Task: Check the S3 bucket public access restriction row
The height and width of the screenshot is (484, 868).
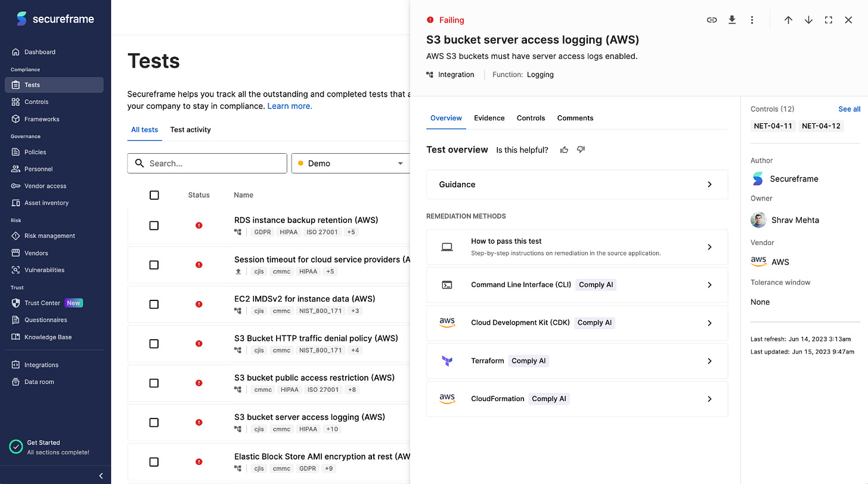Action: (x=154, y=383)
